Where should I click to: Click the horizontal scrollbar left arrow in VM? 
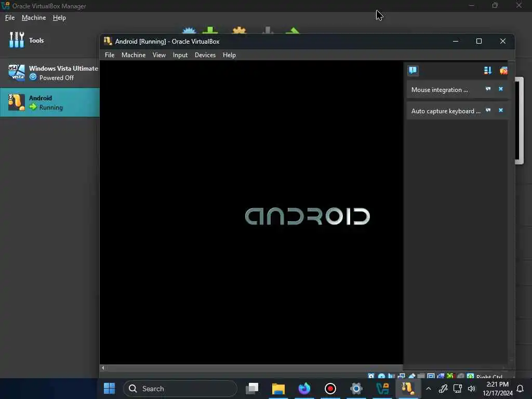[x=103, y=368]
